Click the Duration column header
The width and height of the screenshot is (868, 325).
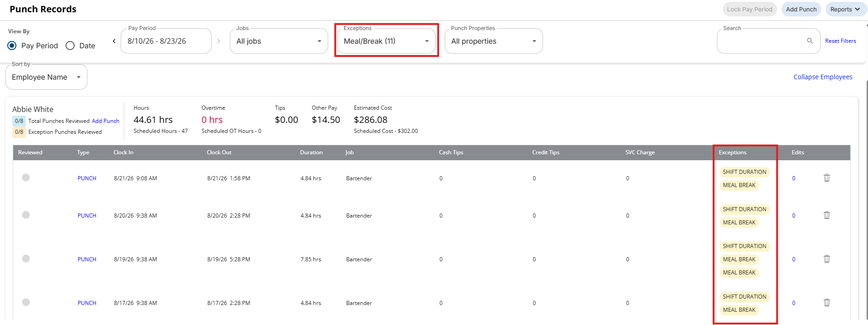311,152
